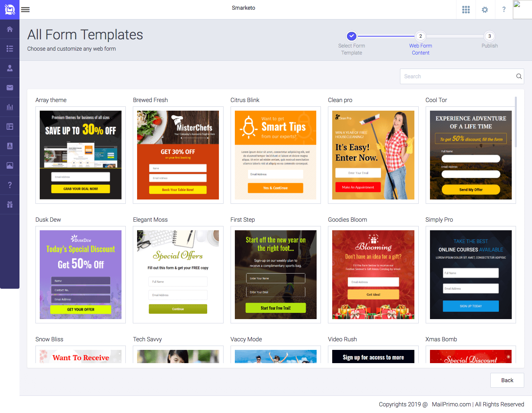Select the Cool Tor template
The width and height of the screenshot is (532, 413).
click(471, 155)
